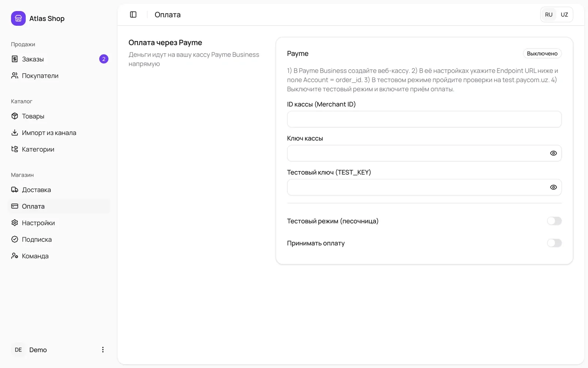Click the Подписка check badge icon
Viewport: 588px width, 368px height.
click(x=15, y=239)
